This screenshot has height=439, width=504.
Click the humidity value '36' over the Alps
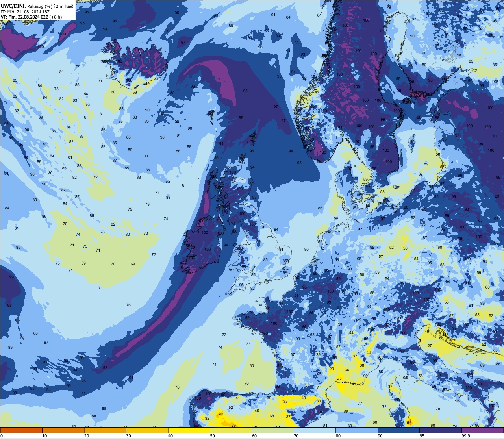tap(347, 370)
